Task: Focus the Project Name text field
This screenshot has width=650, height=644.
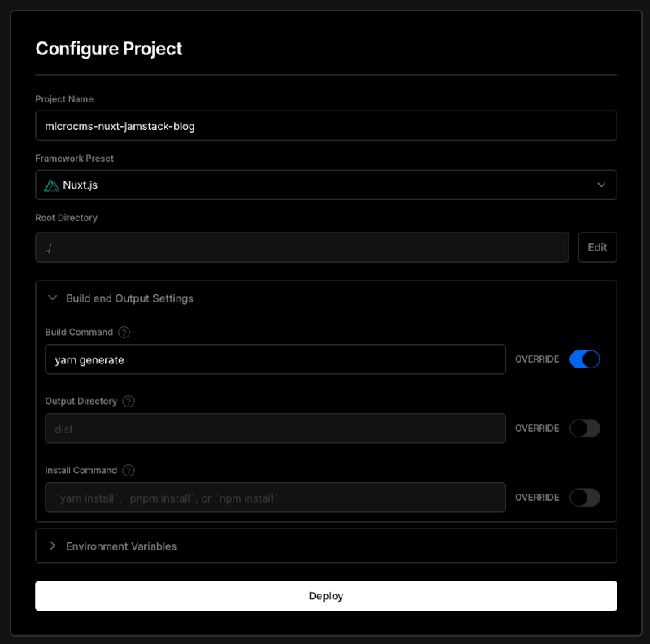Action: pyautogui.click(x=325, y=126)
